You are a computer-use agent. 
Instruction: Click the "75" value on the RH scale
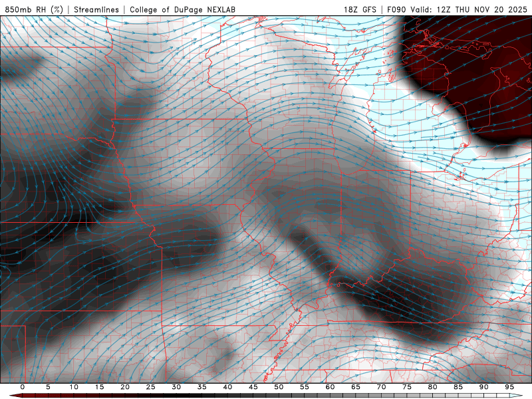407,387
